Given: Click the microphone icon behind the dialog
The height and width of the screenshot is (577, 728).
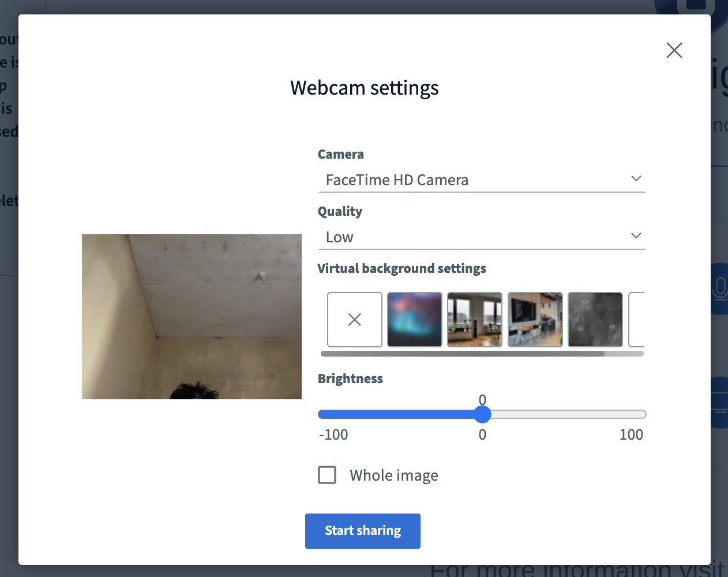Looking at the screenshot, I should click(x=720, y=288).
